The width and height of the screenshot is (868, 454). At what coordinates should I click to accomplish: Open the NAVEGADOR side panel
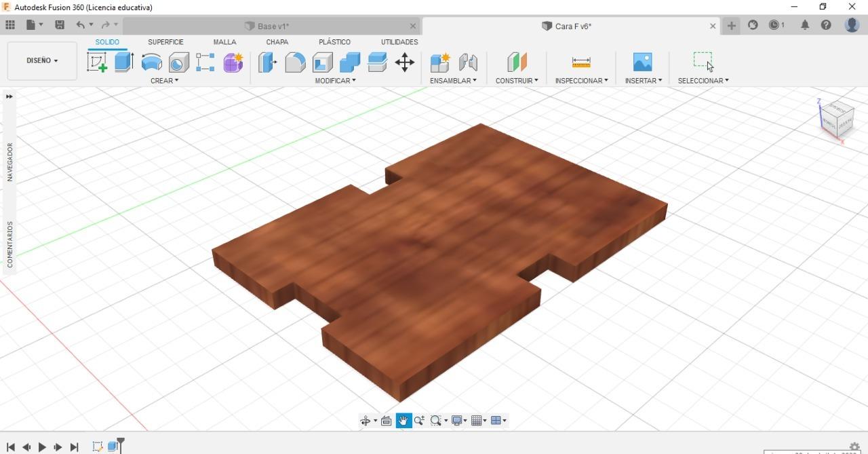[x=9, y=162]
